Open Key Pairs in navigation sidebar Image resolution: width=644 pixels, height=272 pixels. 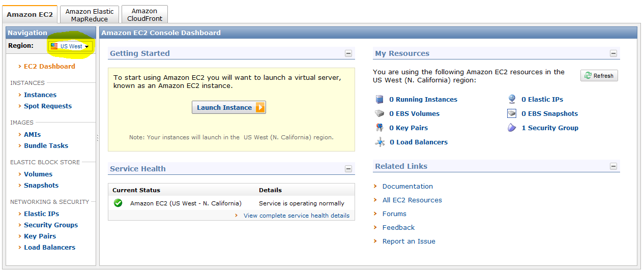point(40,236)
